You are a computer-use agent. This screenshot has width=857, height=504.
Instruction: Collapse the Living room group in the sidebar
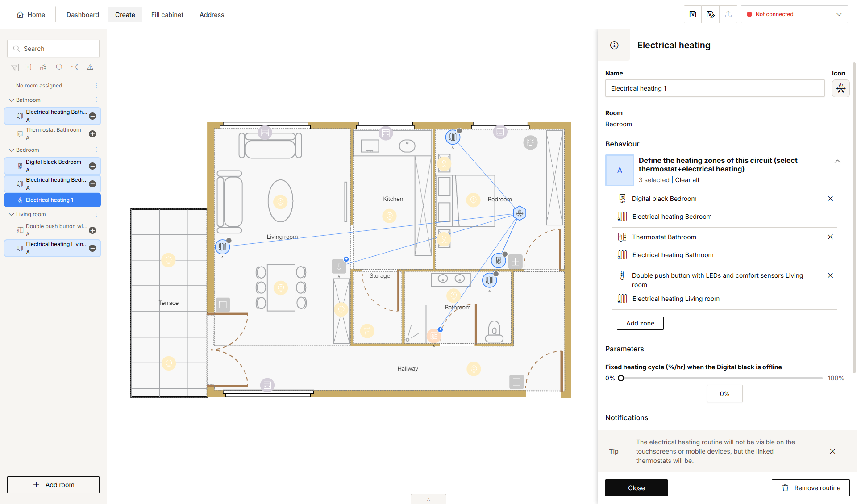[12, 214]
